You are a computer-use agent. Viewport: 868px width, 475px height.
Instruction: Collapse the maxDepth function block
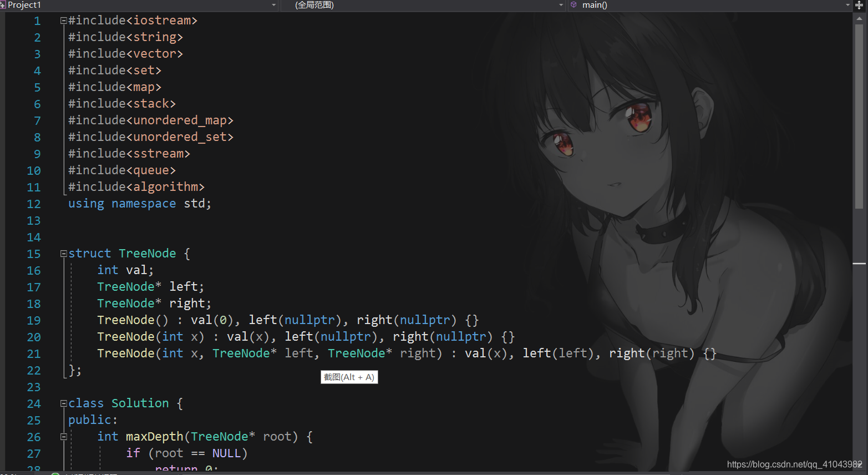tap(63, 437)
